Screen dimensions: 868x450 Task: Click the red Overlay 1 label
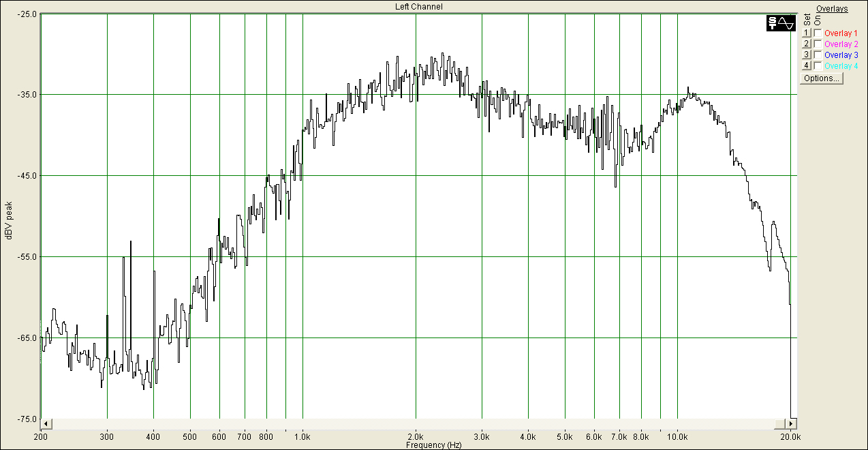[x=841, y=33]
